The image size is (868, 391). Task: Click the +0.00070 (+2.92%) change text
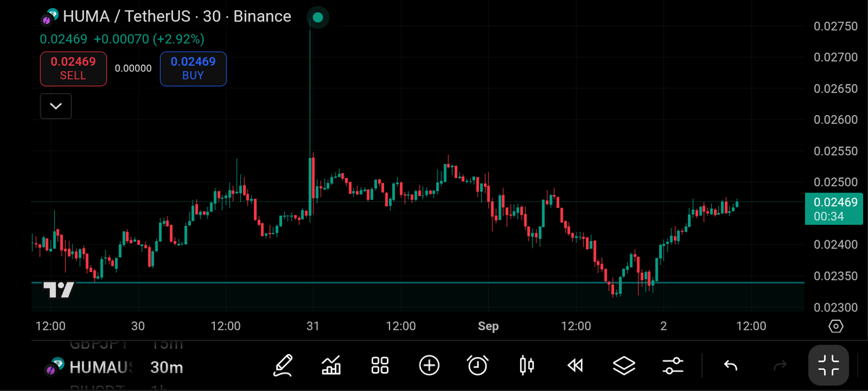(x=149, y=39)
